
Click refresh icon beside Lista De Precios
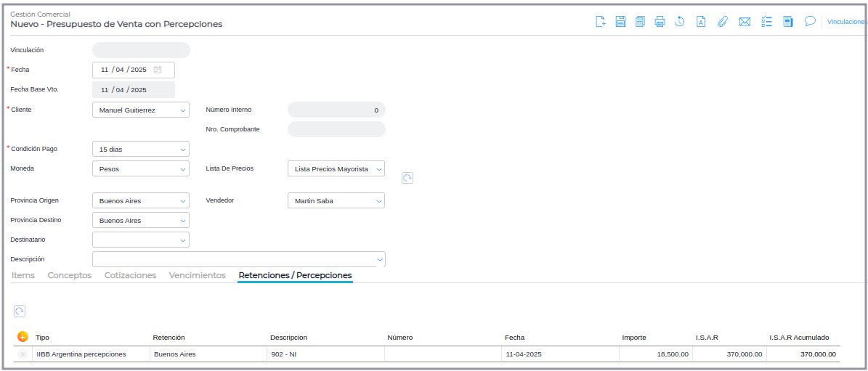point(407,178)
